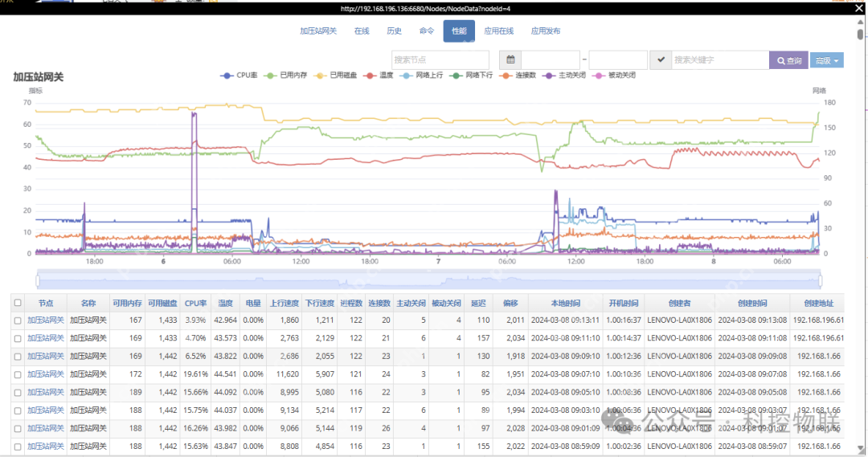Sort table by the 温度 column header
The height and width of the screenshot is (457, 868).
(225, 303)
